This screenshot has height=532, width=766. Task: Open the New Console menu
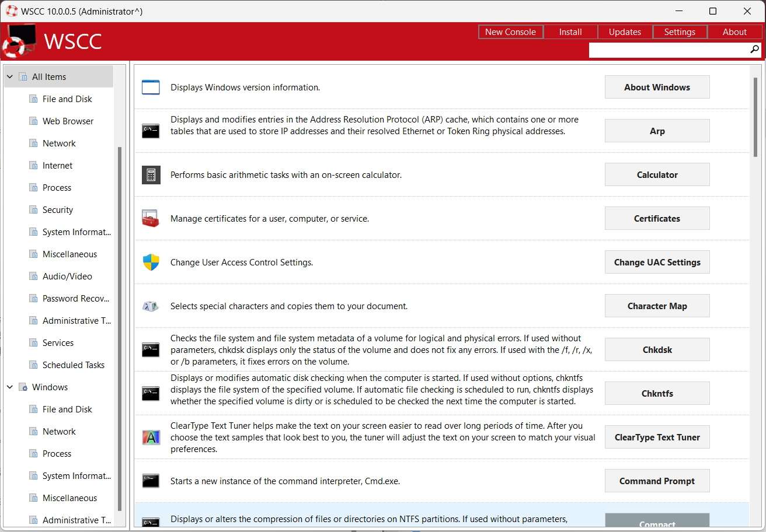[510, 32]
